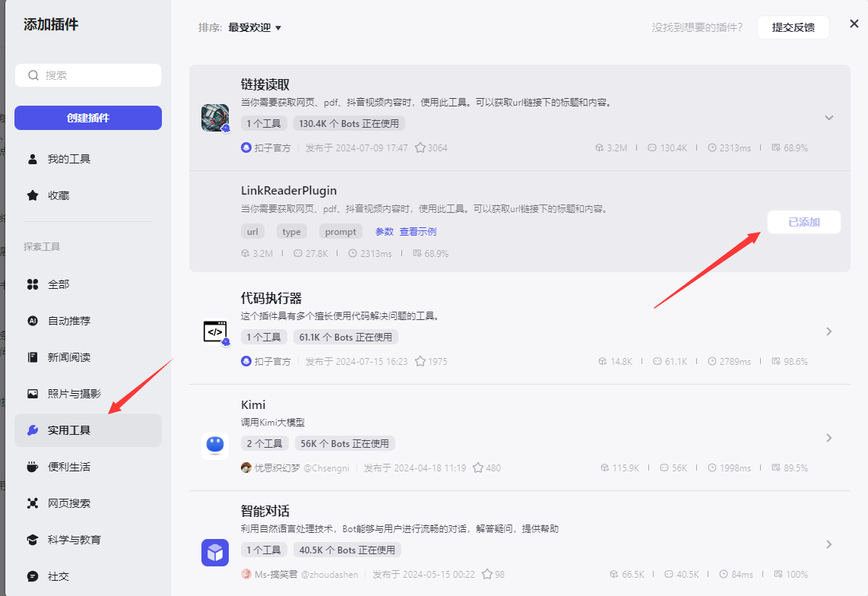The image size is (868, 596).
Task: Click the star icon beside 98
Action: pyautogui.click(x=487, y=575)
